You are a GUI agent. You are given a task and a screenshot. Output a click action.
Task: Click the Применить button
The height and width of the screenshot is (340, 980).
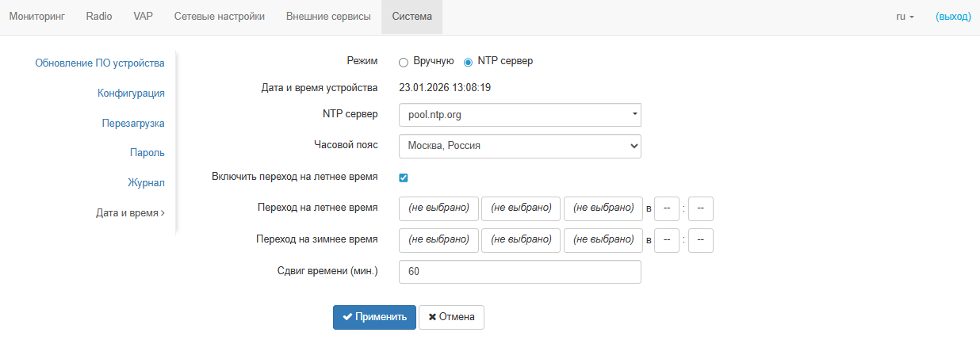[374, 317]
